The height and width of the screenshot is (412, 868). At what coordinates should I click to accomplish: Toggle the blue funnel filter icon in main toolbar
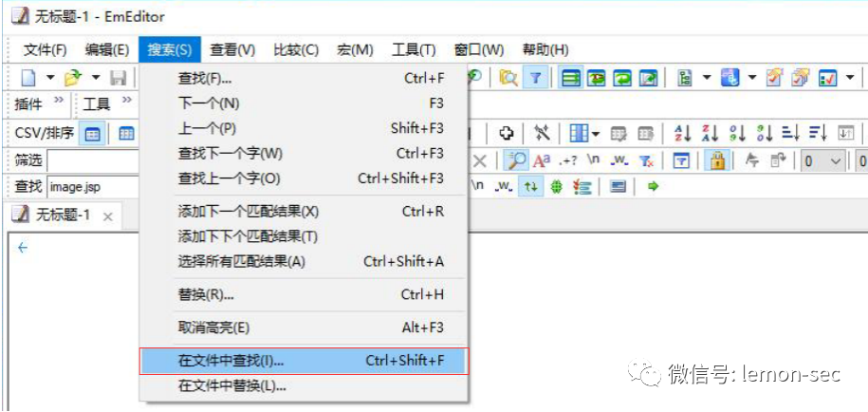[535, 78]
